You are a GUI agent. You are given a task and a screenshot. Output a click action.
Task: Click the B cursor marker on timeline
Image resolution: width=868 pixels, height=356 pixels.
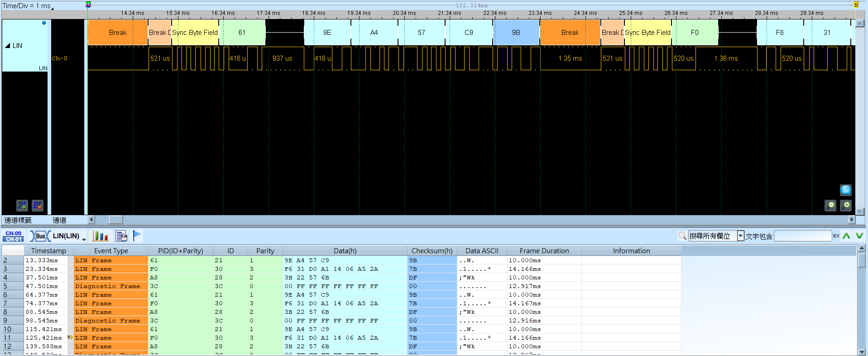click(x=856, y=5)
